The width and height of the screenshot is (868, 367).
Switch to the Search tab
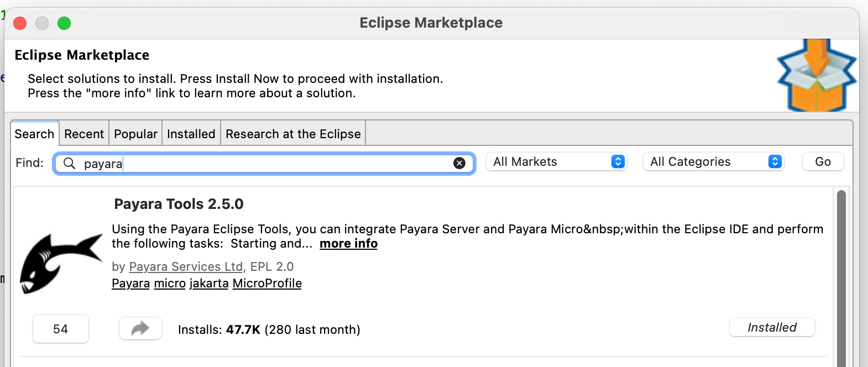click(34, 134)
